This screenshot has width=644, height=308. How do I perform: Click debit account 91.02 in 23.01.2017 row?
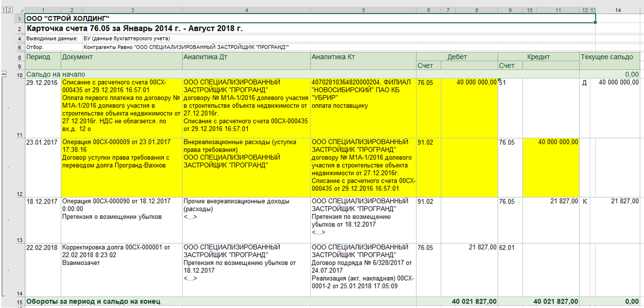point(429,168)
